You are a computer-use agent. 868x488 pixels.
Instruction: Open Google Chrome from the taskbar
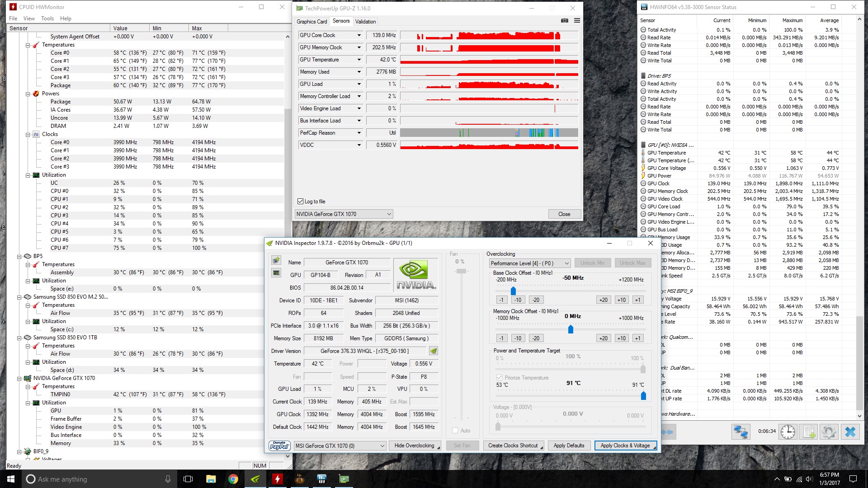233,479
